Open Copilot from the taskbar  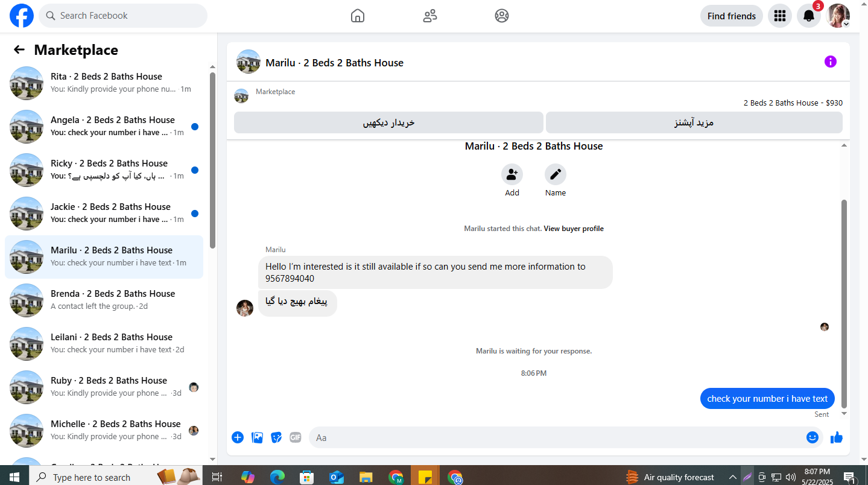(x=247, y=477)
